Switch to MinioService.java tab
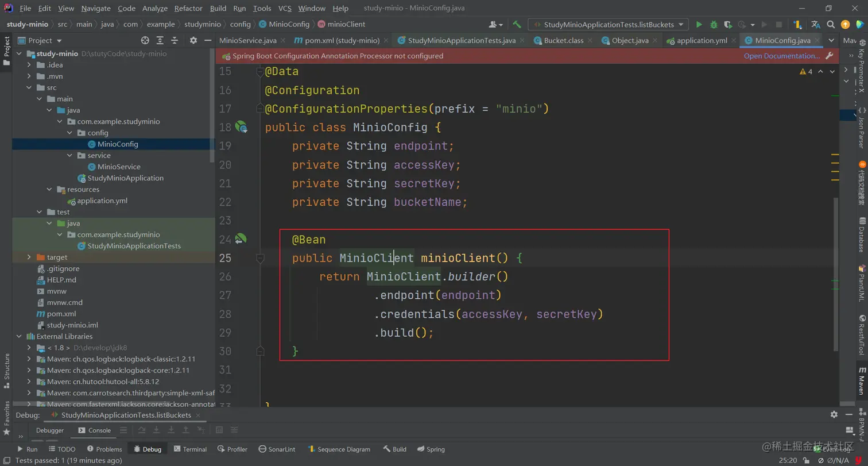868x466 pixels. pos(248,40)
